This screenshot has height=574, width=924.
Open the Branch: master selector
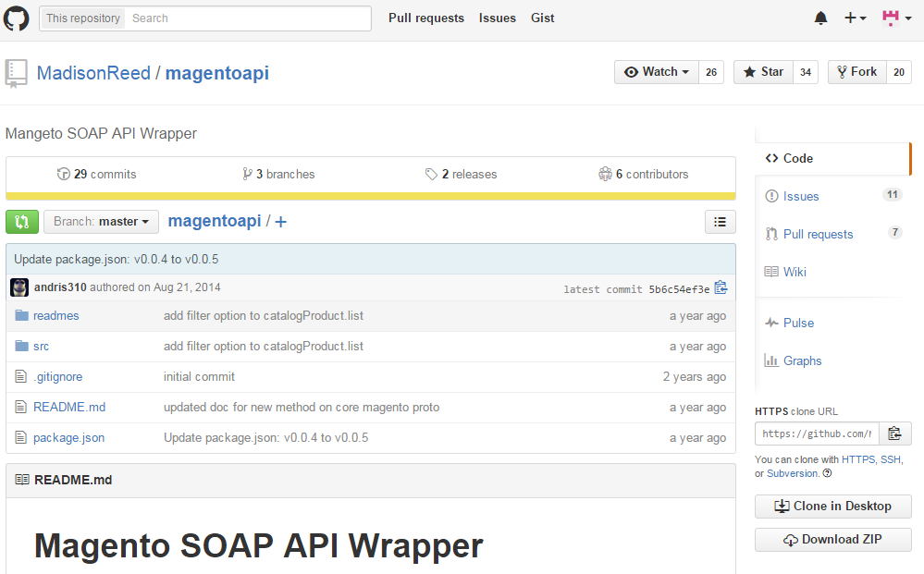click(x=101, y=222)
